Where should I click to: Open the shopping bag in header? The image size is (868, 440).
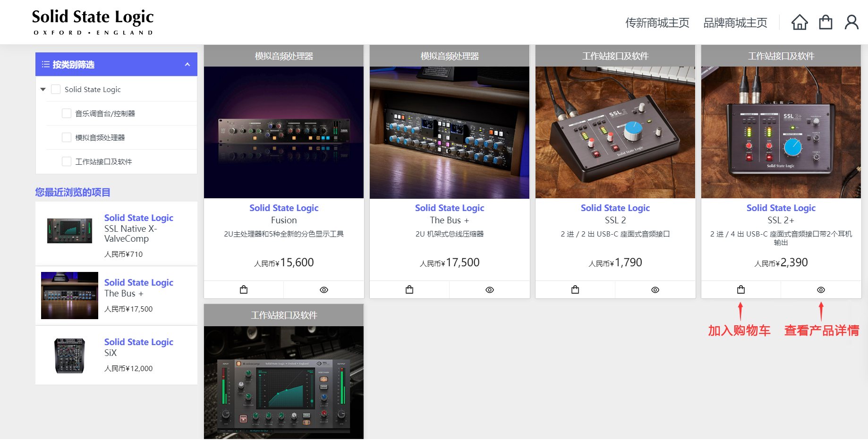tap(825, 22)
